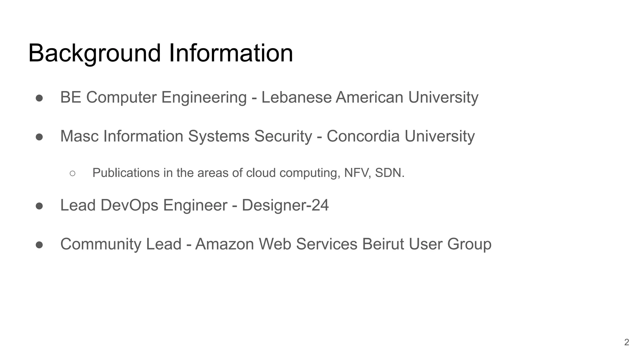Click the bullet before Lead DevOps
The image size is (644, 362).
point(39,206)
